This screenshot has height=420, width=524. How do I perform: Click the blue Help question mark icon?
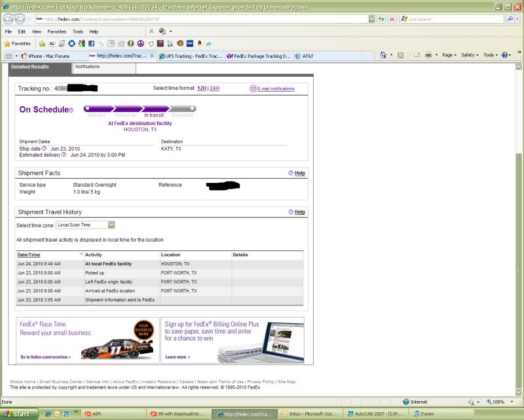click(504, 55)
